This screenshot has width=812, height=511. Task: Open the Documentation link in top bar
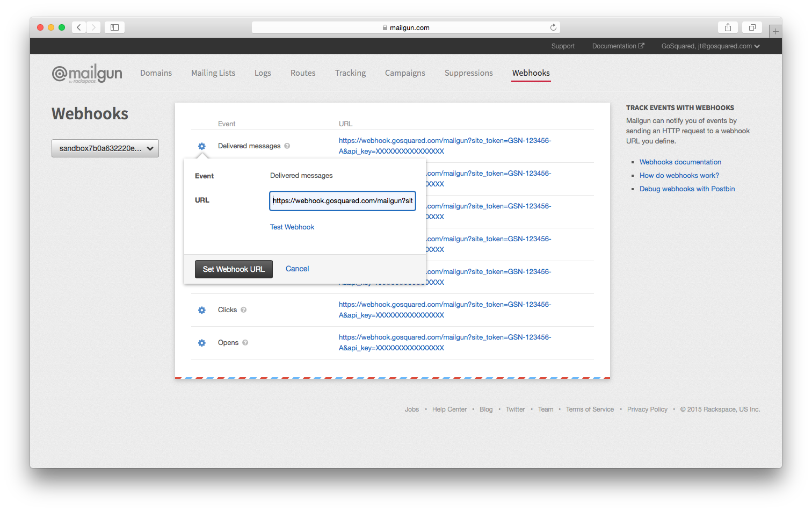618,46
